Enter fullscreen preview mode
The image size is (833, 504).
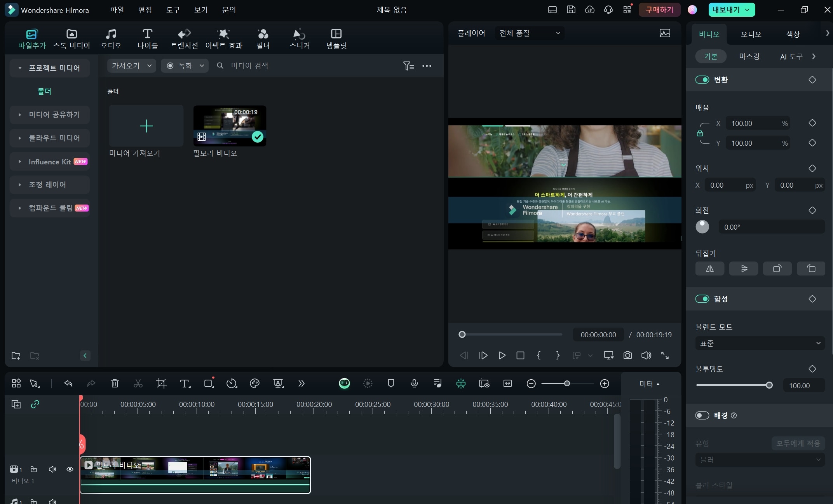(665, 355)
